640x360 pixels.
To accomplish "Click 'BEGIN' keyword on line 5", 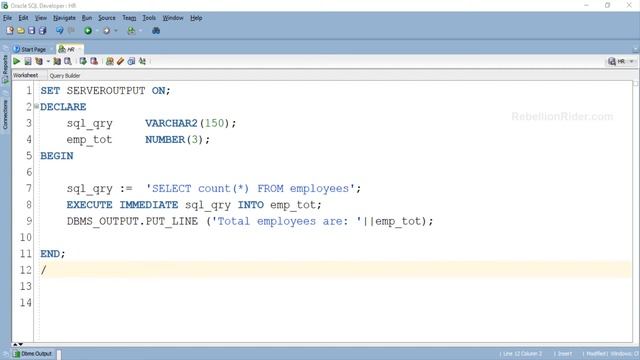I will tap(57, 156).
